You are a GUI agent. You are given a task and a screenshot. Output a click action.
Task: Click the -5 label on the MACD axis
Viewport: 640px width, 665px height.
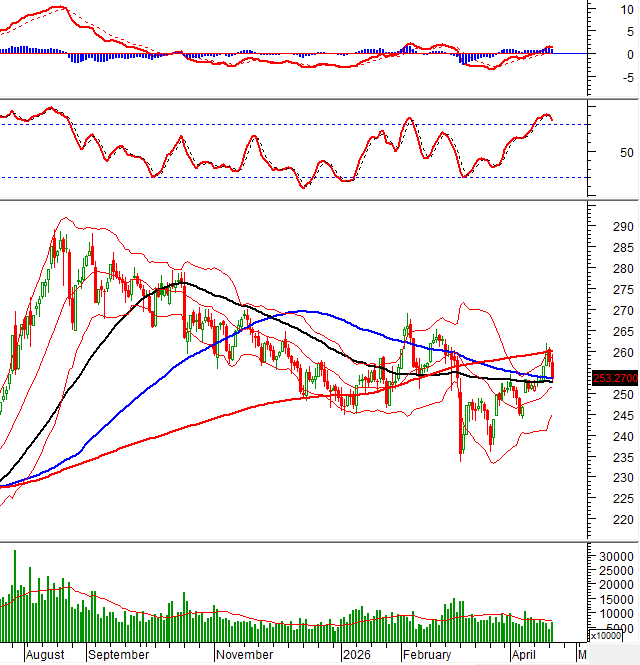tap(599, 78)
